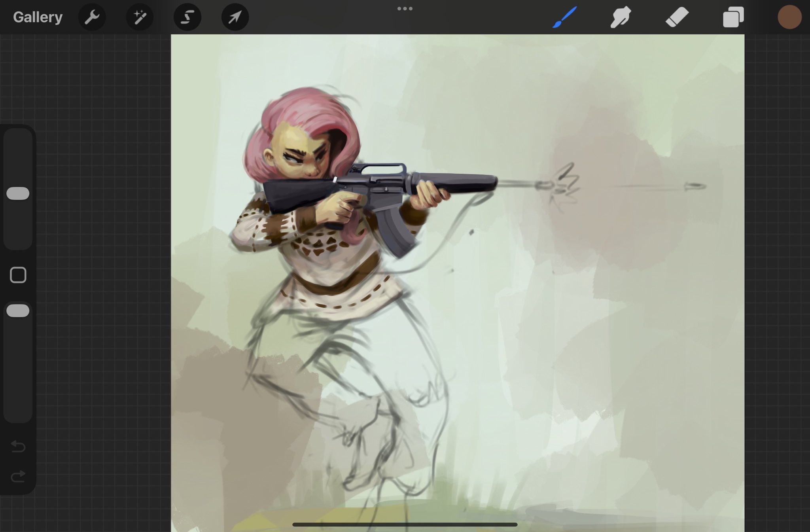Redo the last undone action
The image size is (810, 532).
[x=18, y=477]
